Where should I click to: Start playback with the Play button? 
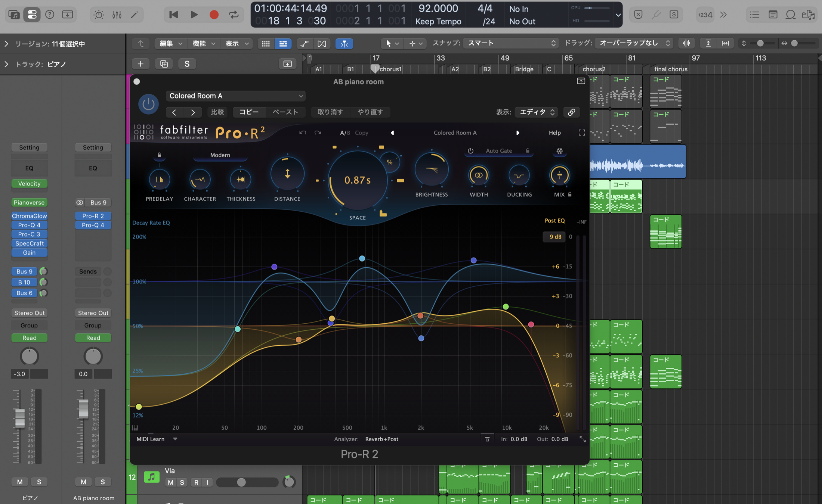194,15
